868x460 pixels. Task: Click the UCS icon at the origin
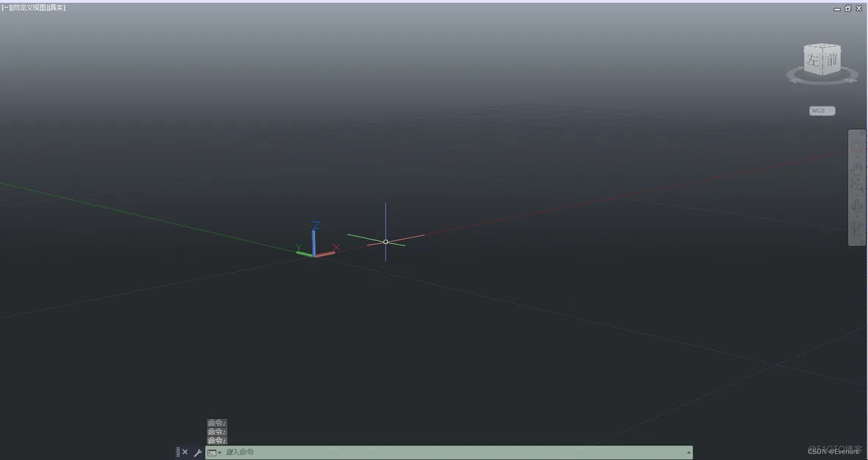(x=315, y=241)
